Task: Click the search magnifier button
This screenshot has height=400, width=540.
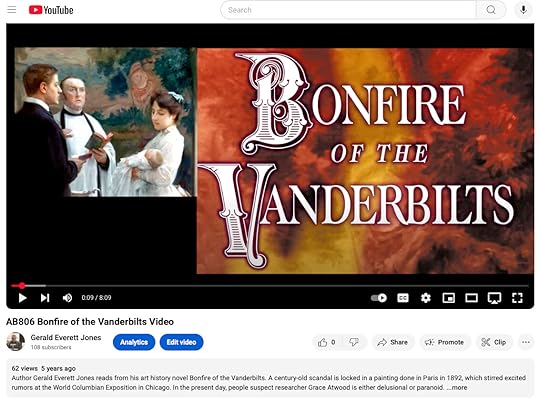Action: pyautogui.click(x=491, y=10)
